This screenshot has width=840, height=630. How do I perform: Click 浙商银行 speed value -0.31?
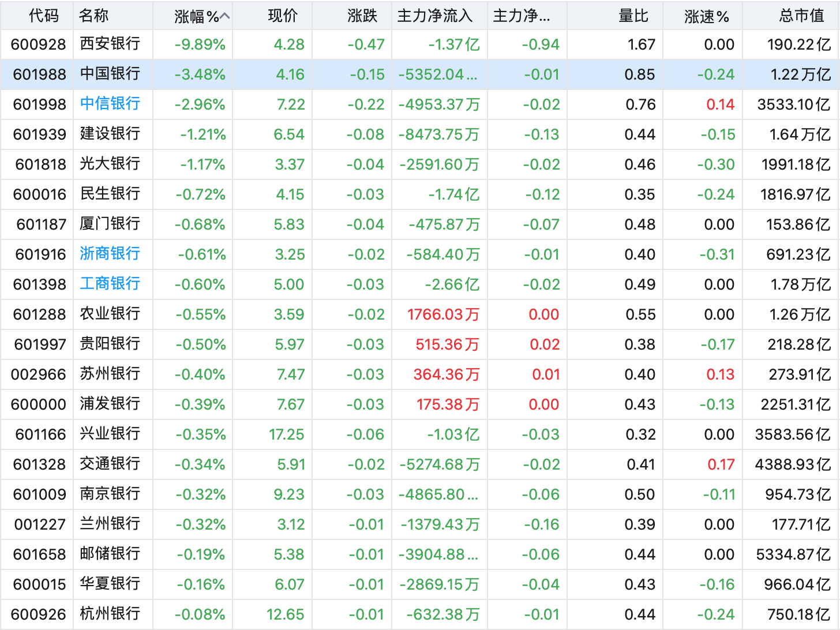tap(716, 254)
